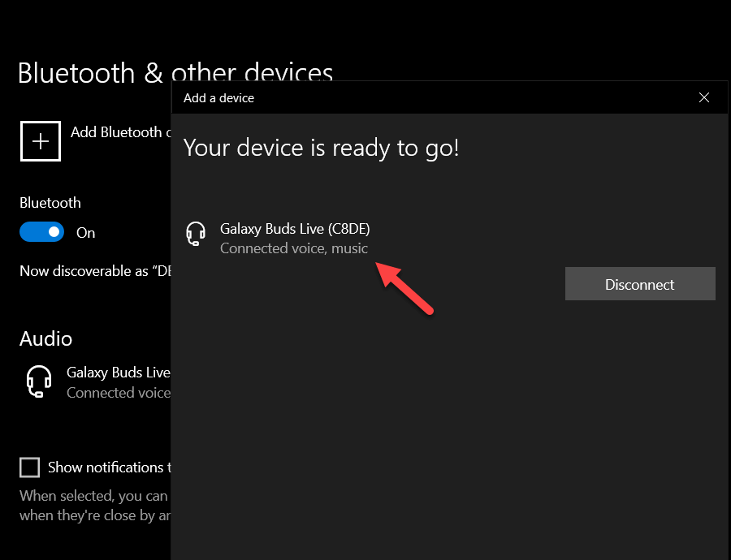Click the plus icon for adding a device
The image size is (731, 560).
(40, 140)
